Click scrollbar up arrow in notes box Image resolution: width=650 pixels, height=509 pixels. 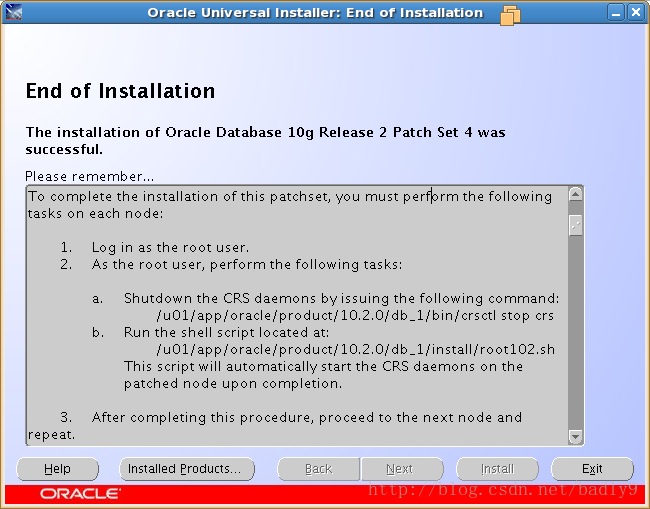click(575, 194)
